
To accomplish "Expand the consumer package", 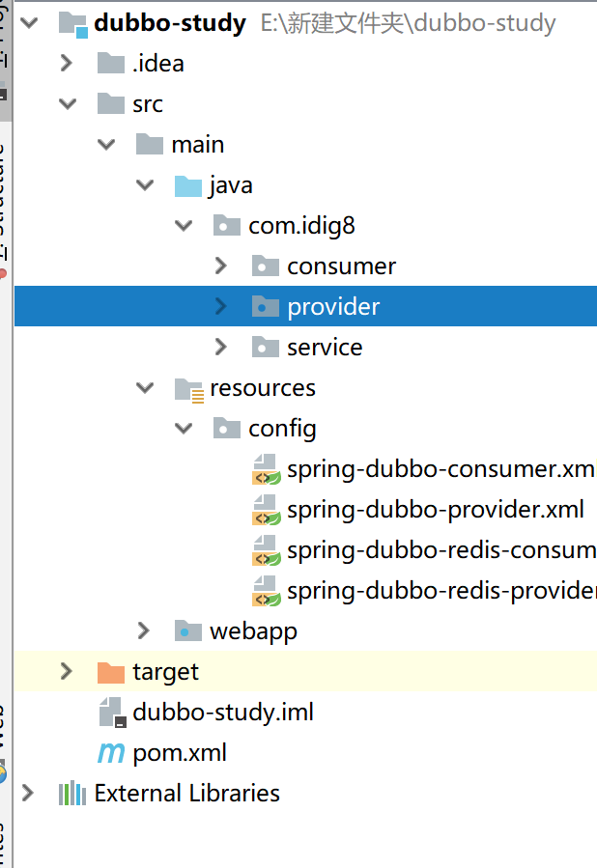I will pos(220,266).
